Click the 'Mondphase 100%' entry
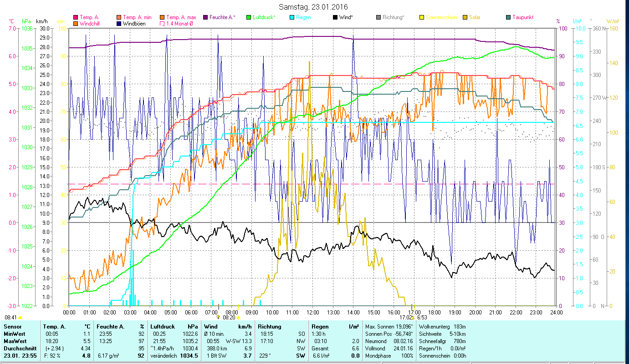The width and height of the screenshot is (629, 364). [389, 356]
